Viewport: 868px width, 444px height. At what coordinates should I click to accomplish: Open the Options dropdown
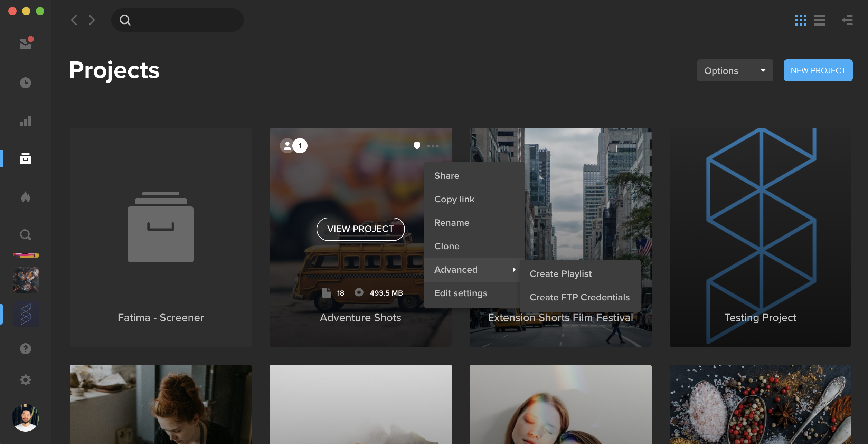[735, 70]
